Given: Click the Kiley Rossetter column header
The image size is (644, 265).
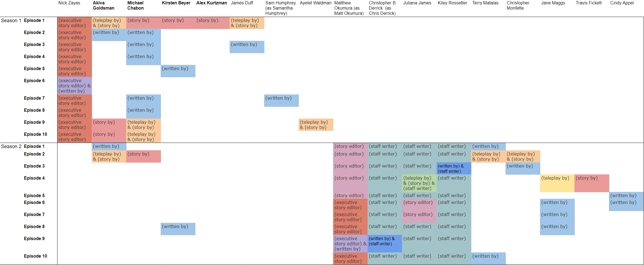Looking at the screenshot, I should point(452,3).
